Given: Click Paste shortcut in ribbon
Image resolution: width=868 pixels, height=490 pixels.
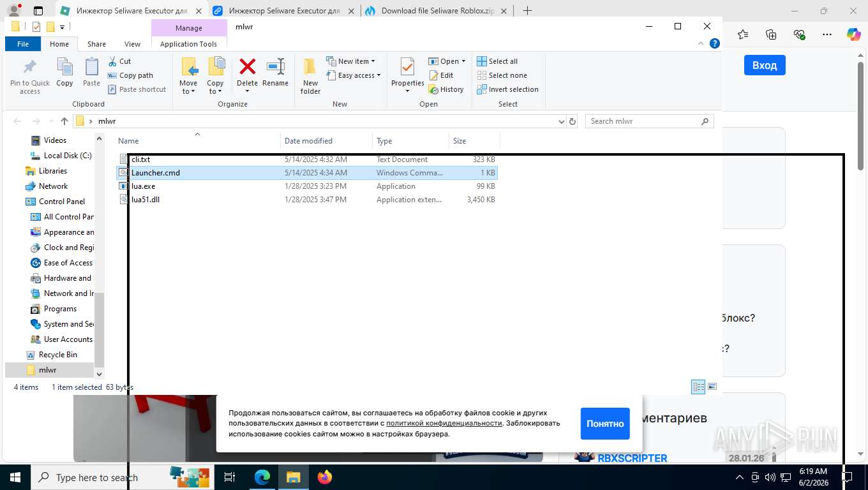Looking at the screenshot, I should [137, 89].
